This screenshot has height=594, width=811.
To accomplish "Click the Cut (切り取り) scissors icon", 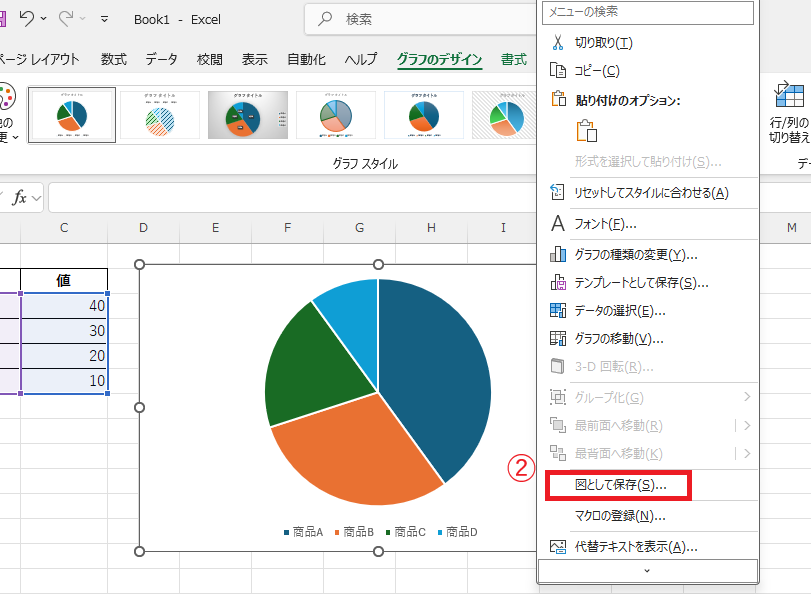I will tap(556, 43).
